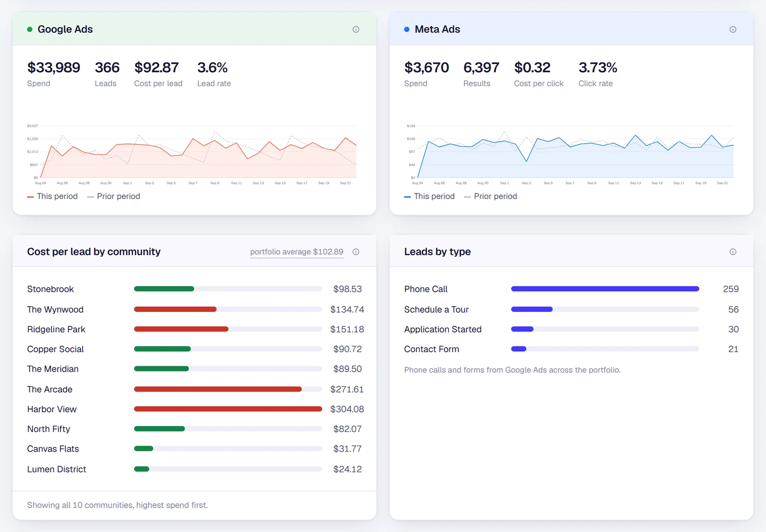The height and width of the screenshot is (532, 766).
Task: Click the 6,397 Results value
Action: pyautogui.click(x=481, y=67)
